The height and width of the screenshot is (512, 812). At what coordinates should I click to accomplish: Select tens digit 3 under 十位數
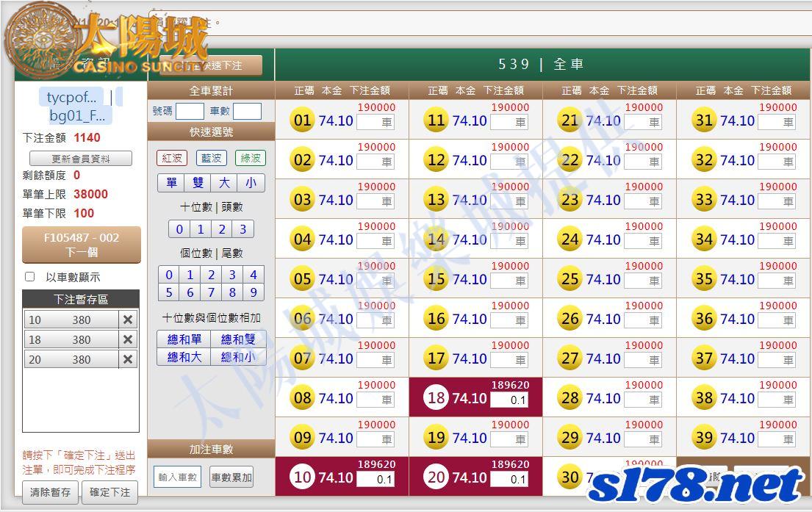pos(243,229)
